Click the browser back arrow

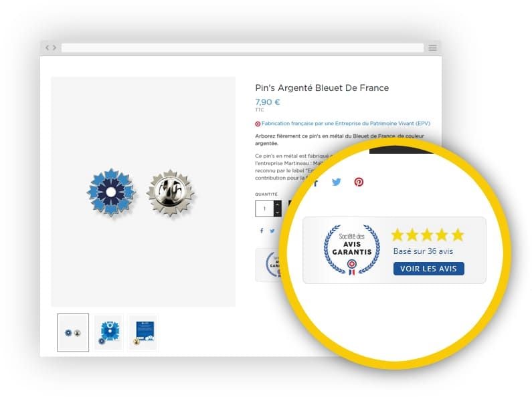(48, 47)
